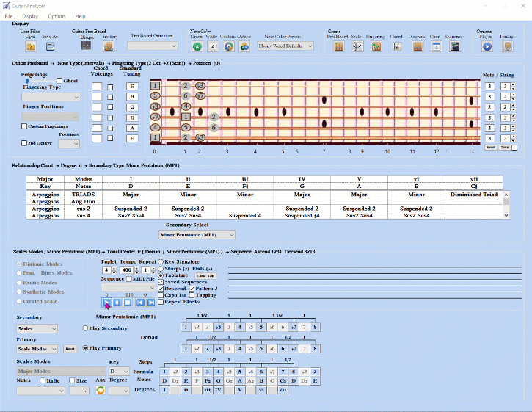
Task: Toggle the Pattern 2 checkbox
Action: [192, 289]
